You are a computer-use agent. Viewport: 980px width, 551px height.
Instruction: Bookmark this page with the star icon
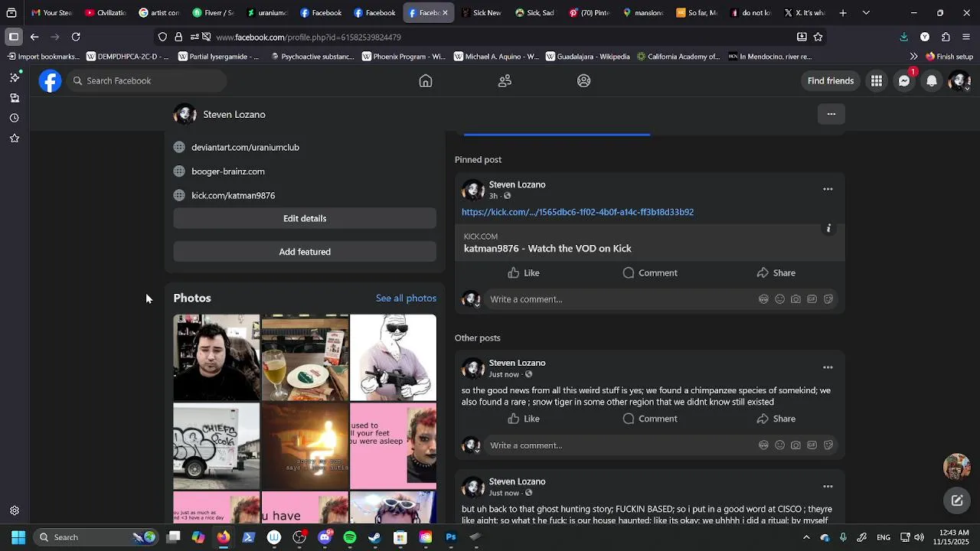[818, 37]
